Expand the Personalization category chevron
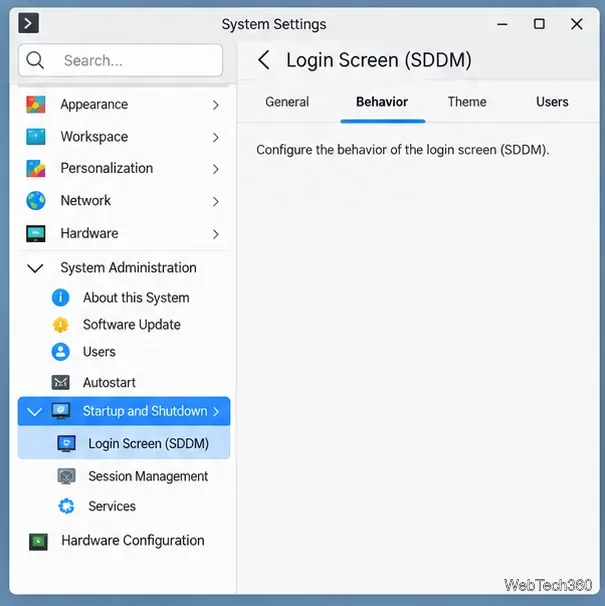605x606 pixels. (216, 169)
